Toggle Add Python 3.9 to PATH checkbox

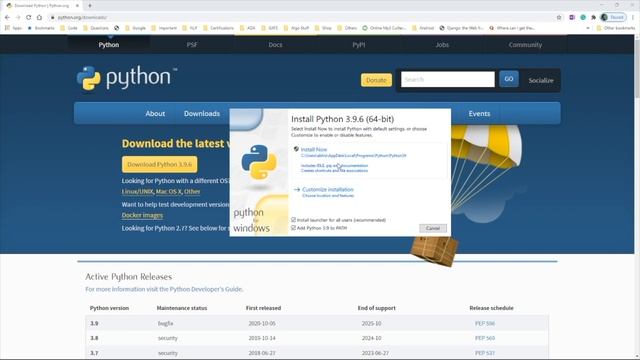[x=293, y=228]
